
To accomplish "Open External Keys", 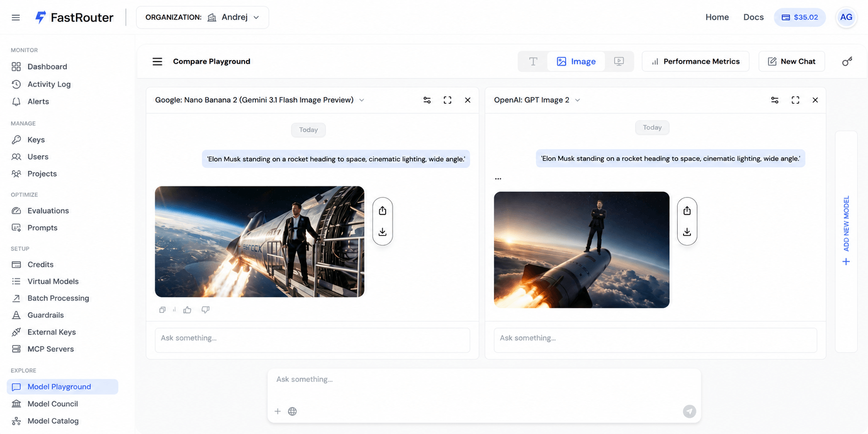I will (51, 332).
